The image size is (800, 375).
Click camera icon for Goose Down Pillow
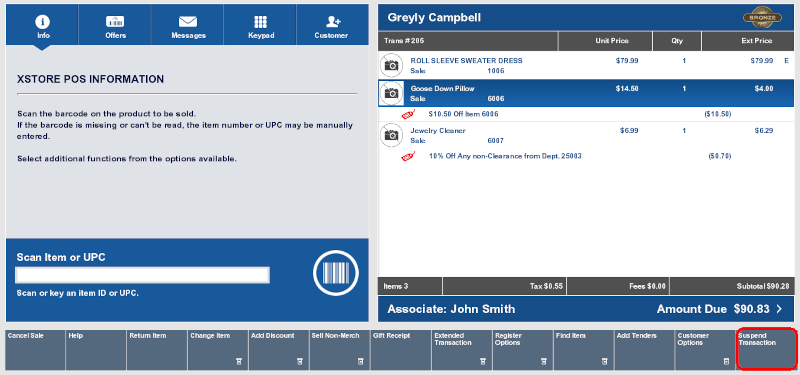[x=391, y=93]
